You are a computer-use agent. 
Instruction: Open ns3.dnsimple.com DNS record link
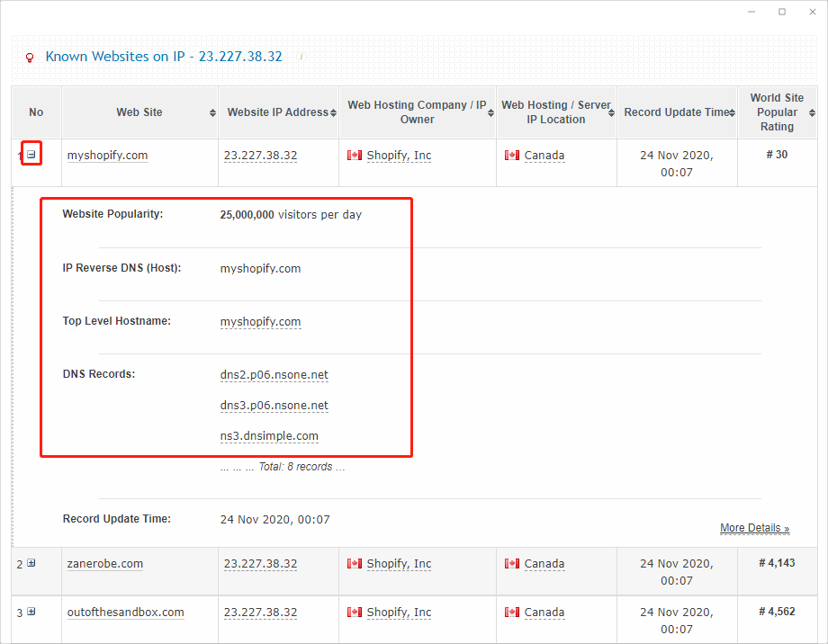(x=269, y=436)
